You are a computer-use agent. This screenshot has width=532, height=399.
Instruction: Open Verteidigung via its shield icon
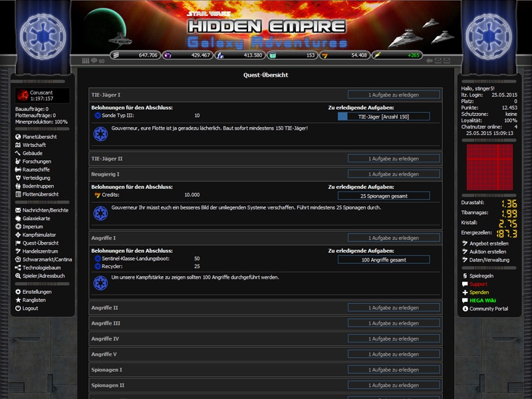tap(18, 178)
